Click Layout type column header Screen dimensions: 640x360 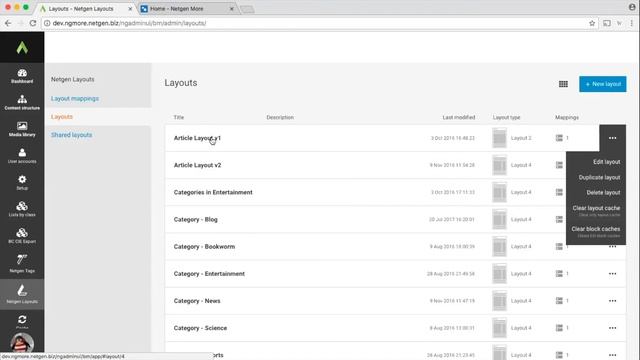click(x=506, y=117)
